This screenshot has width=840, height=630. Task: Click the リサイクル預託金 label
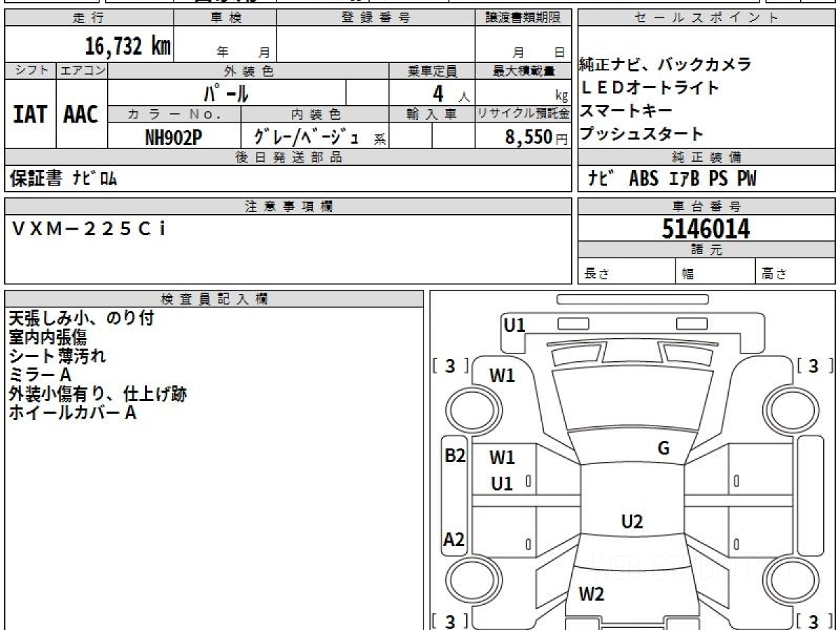tap(524, 114)
